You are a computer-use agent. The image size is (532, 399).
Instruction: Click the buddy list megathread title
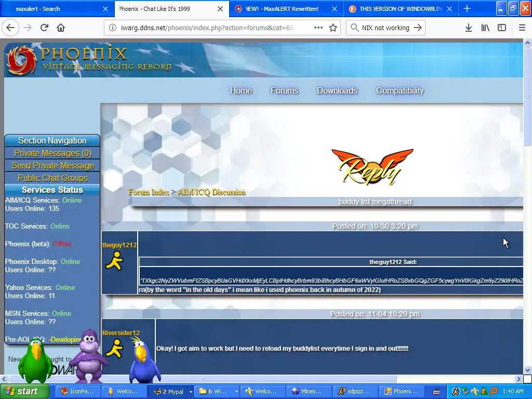[375, 202]
